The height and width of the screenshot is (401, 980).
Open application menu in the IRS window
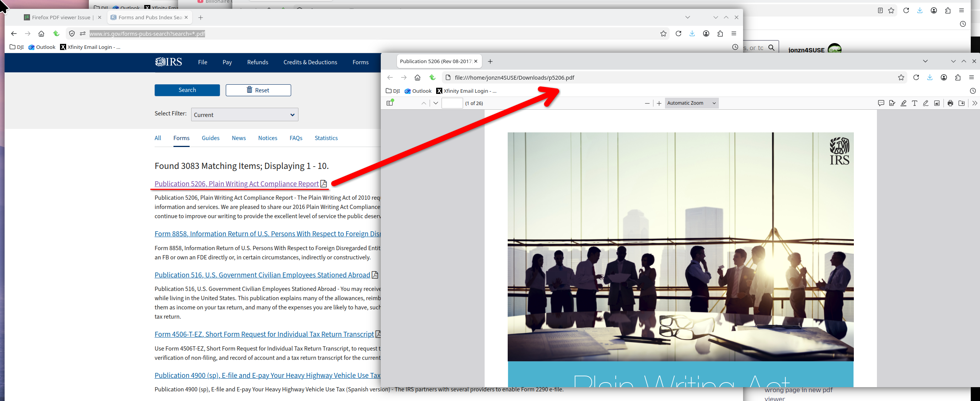click(734, 33)
